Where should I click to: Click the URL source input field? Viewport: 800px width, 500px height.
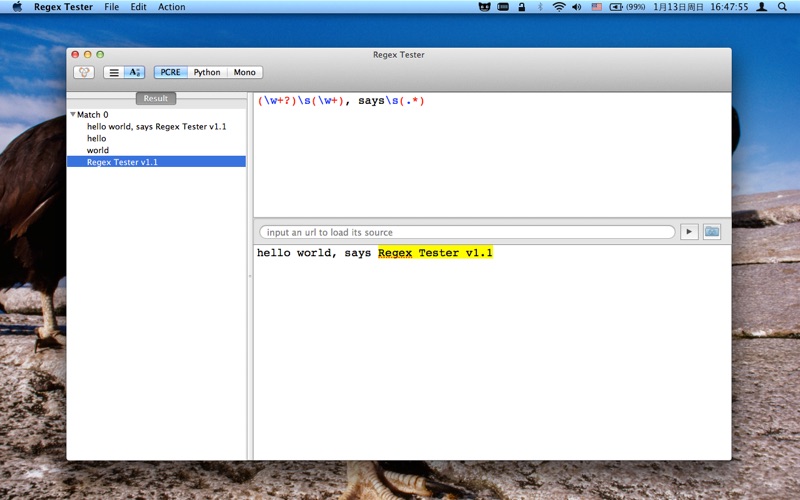click(x=467, y=232)
